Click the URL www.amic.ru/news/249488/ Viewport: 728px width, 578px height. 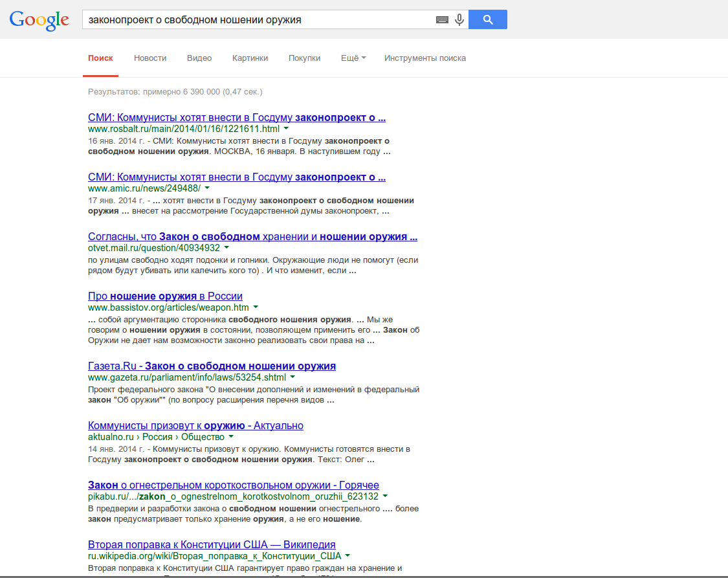pyautogui.click(x=144, y=188)
